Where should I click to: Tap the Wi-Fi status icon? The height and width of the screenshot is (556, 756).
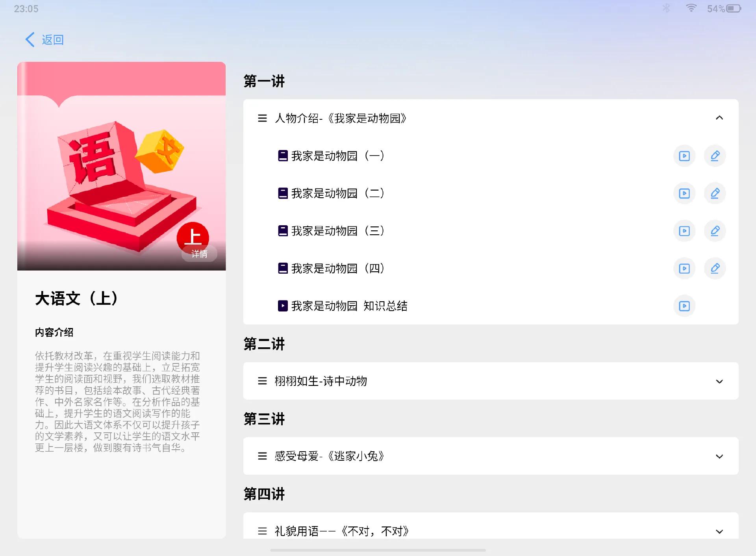[691, 8]
